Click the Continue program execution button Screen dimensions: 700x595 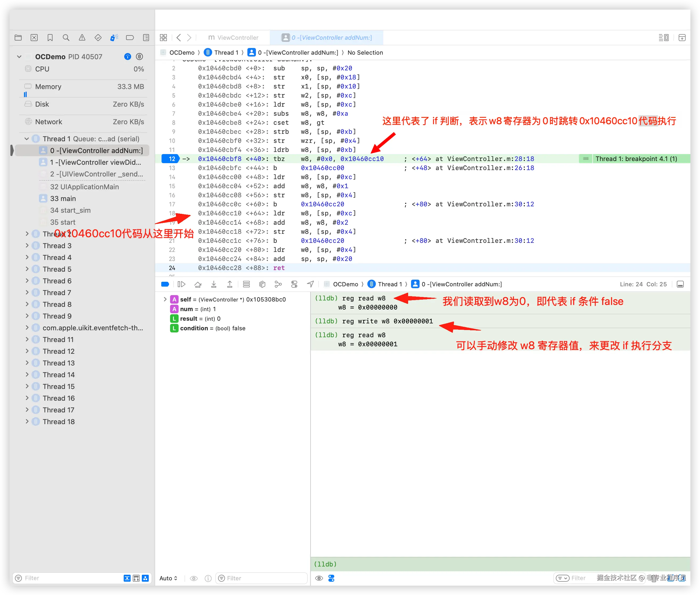(x=182, y=284)
